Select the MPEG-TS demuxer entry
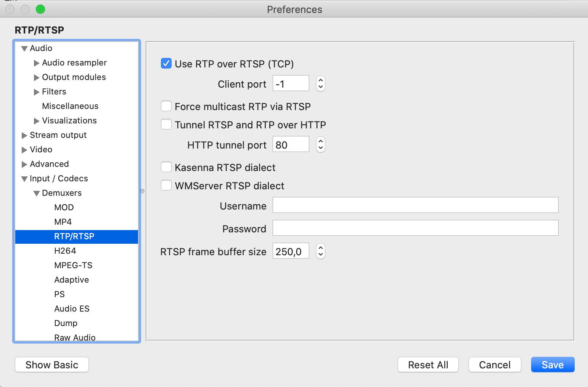This screenshot has height=387, width=588. [73, 265]
